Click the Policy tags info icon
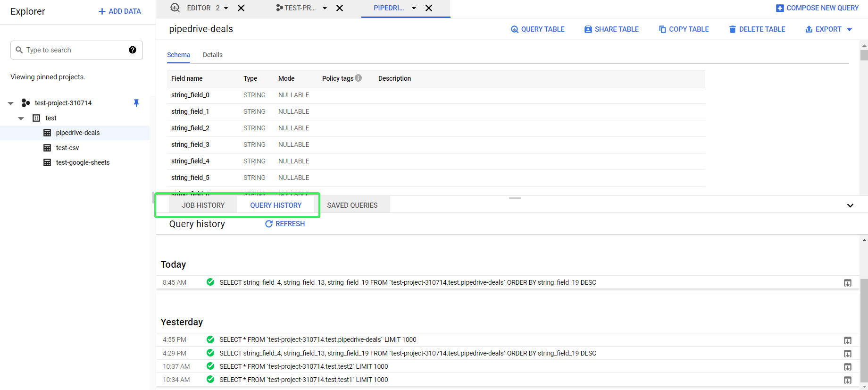 [x=359, y=78]
